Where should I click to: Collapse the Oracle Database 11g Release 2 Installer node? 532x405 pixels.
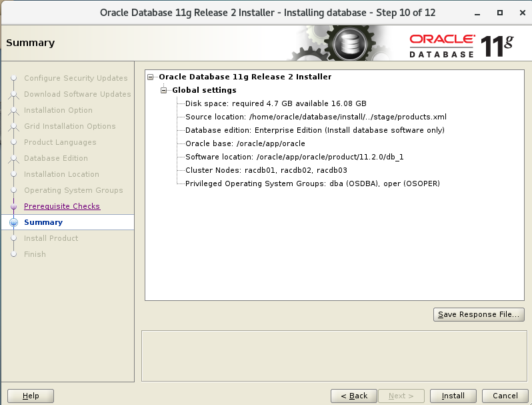150,77
